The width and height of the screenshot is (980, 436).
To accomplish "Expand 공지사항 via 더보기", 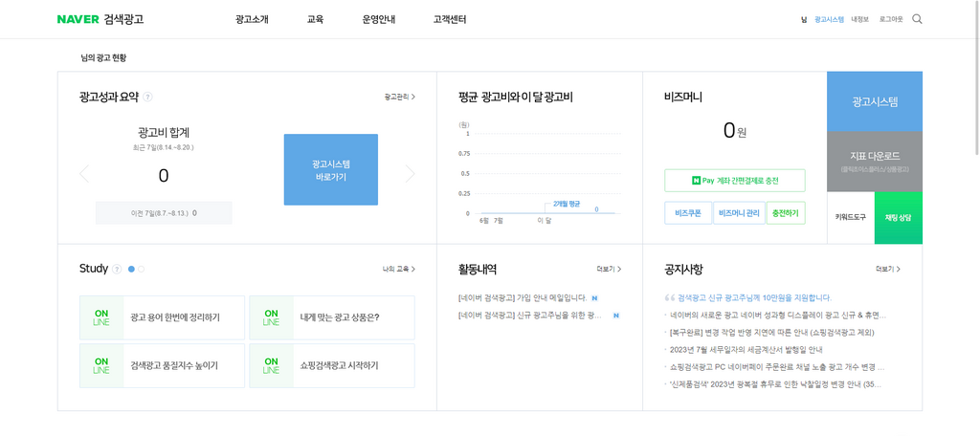I will [x=888, y=270].
